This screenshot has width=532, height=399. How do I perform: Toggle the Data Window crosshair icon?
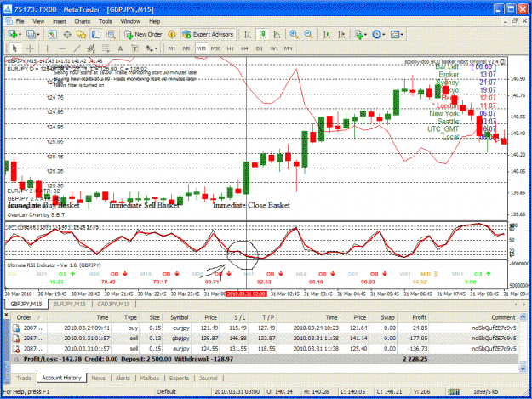pyautogui.click(x=67, y=34)
